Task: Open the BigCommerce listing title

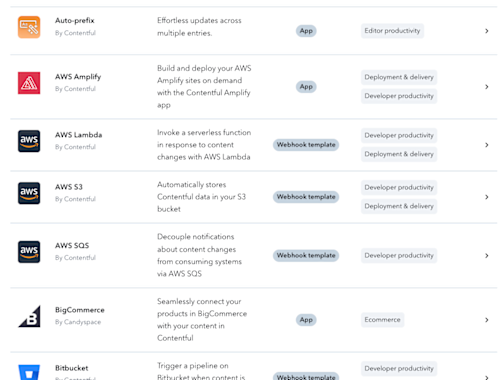Action: 80,310
